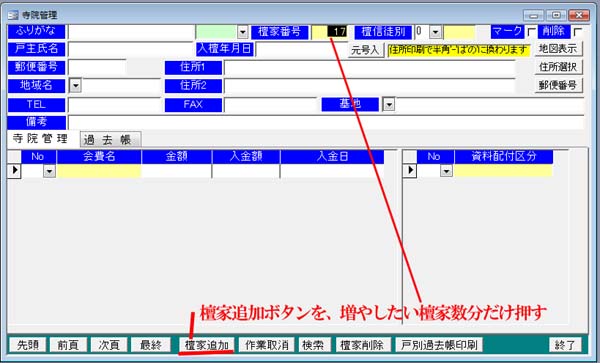Screen dimensions: 600x363
Task: Select the record marker in the 会費名 grid
Action: [15, 170]
